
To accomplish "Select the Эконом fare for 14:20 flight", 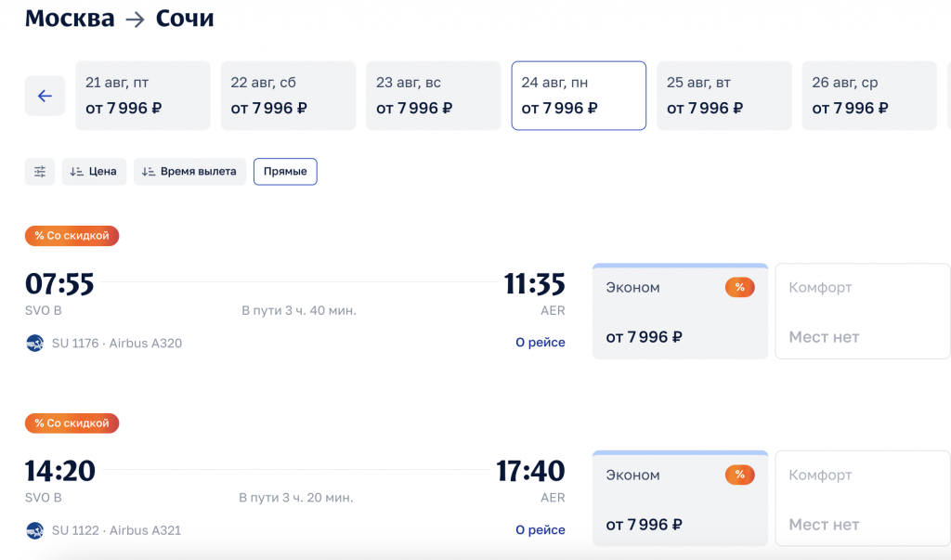I will (680, 501).
